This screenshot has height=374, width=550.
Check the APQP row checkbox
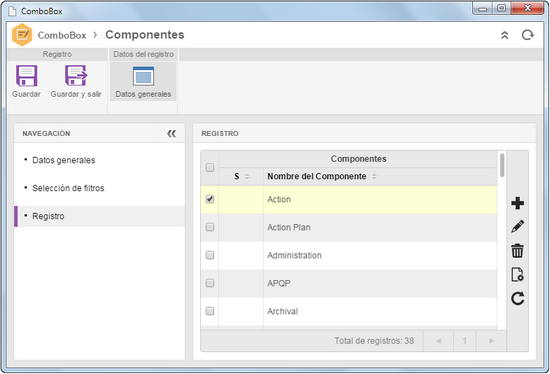[210, 283]
